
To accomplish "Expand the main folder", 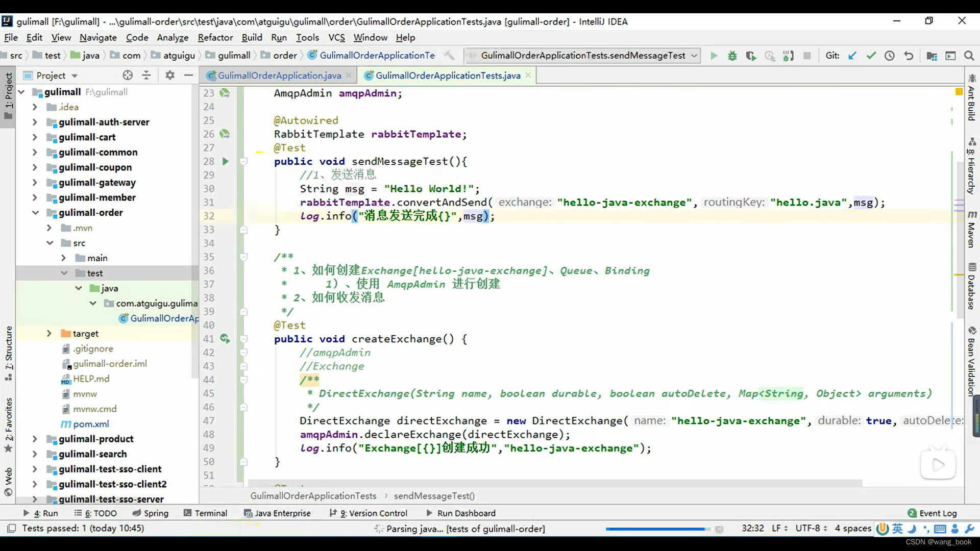I will (63, 258).
